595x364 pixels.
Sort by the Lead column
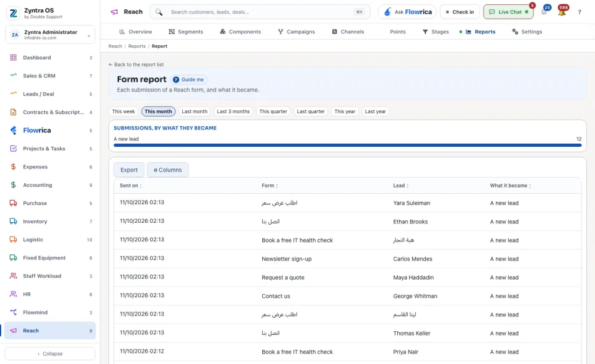tap(401, 186)
